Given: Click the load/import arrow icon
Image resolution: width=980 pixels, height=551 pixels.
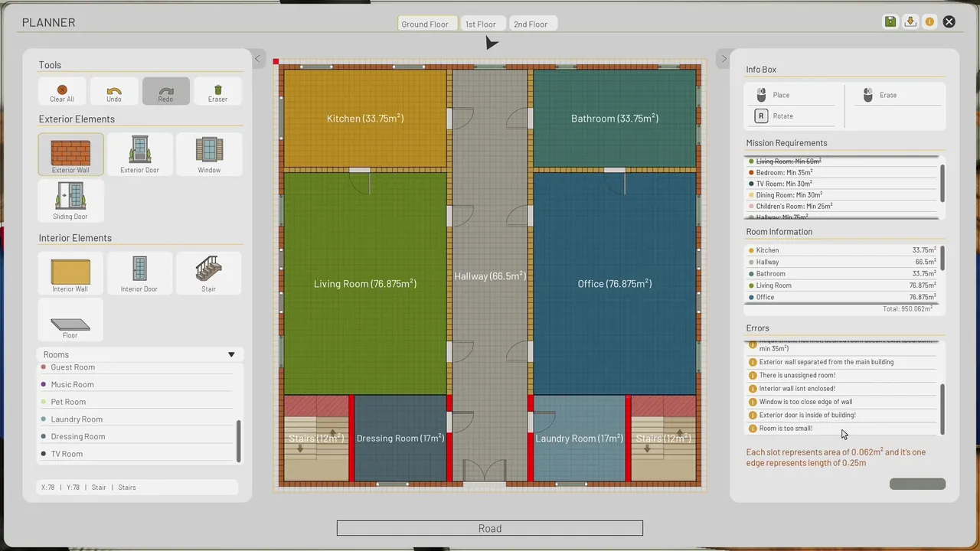Looking at the screenshot, I should coord(910,21).
